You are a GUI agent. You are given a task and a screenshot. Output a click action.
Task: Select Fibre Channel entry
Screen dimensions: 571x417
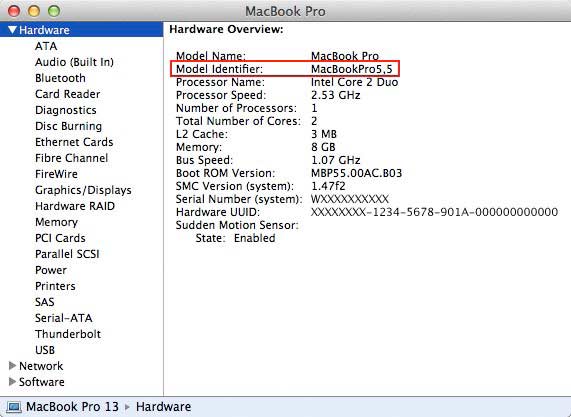click(x=71, y=158)
